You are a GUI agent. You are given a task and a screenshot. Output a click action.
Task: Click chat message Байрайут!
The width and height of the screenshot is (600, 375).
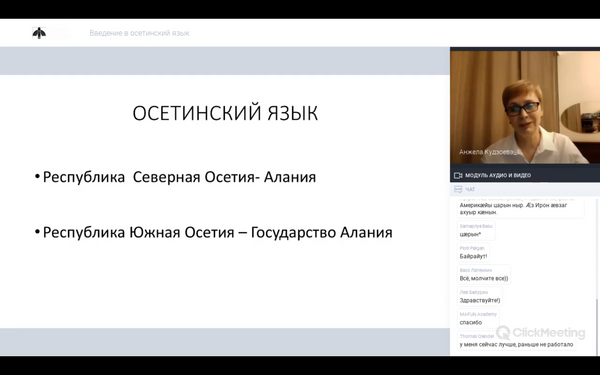click(x=473, y=256)
